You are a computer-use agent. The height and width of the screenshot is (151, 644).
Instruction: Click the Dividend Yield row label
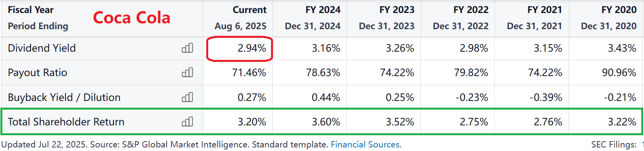41,48
